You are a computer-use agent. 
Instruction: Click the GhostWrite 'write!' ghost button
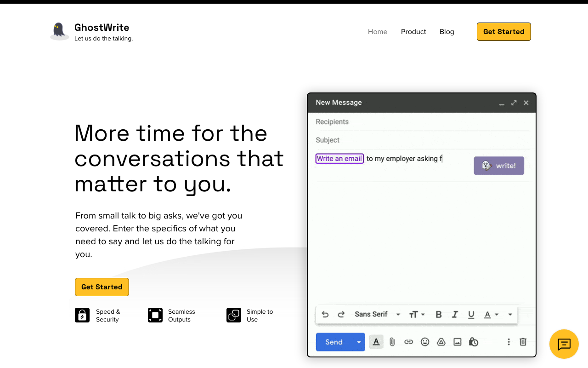coord(499,166)
